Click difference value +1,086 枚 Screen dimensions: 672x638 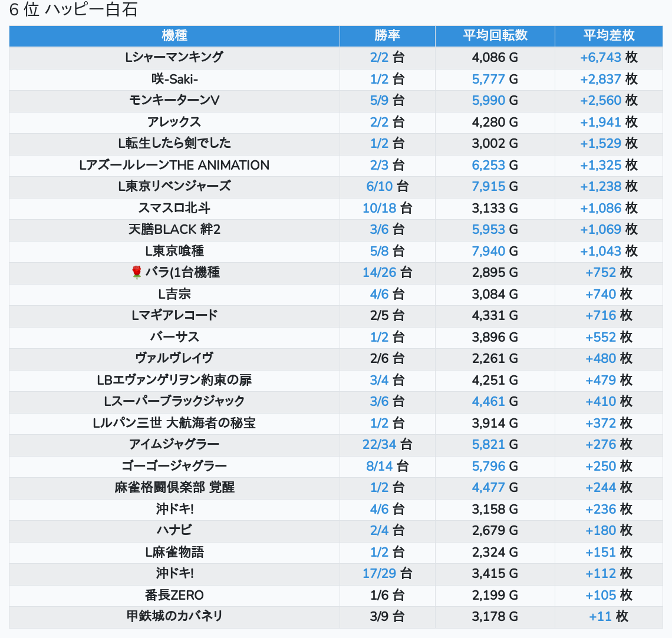pyautogui.click(x=608, y=208)
